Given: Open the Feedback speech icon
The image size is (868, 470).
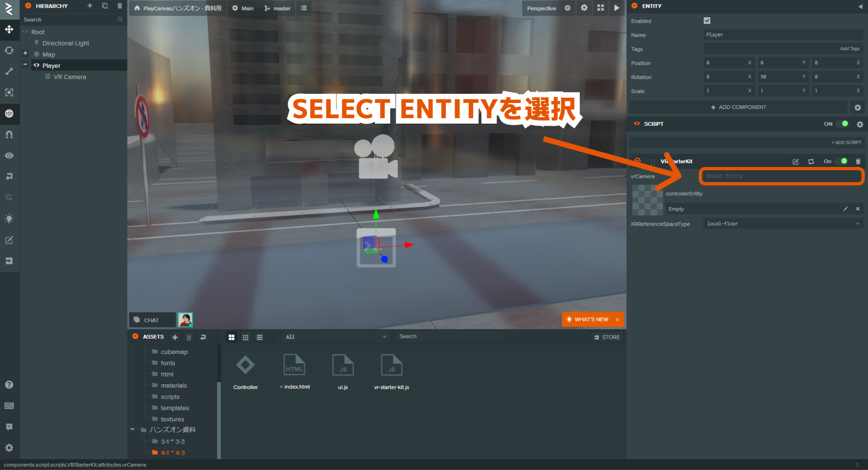Looking at the screenshot, I should 9,427.
